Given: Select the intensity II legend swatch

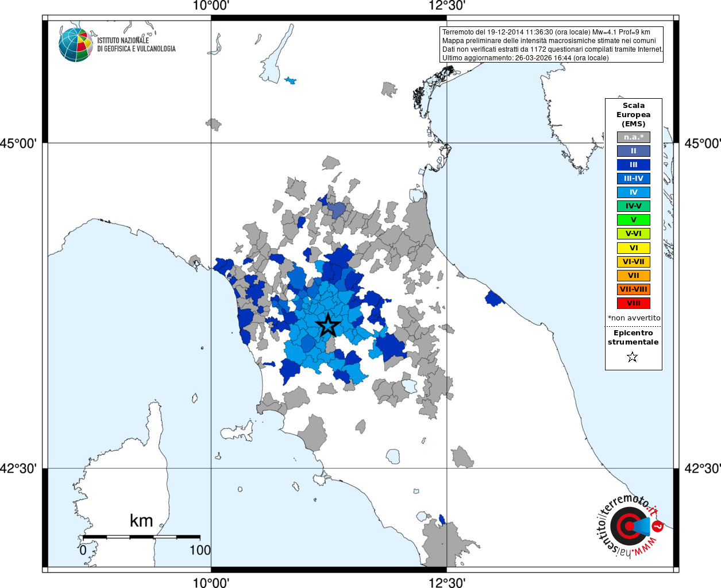Looking at the screenshot, I should click(x=634, y=151).
